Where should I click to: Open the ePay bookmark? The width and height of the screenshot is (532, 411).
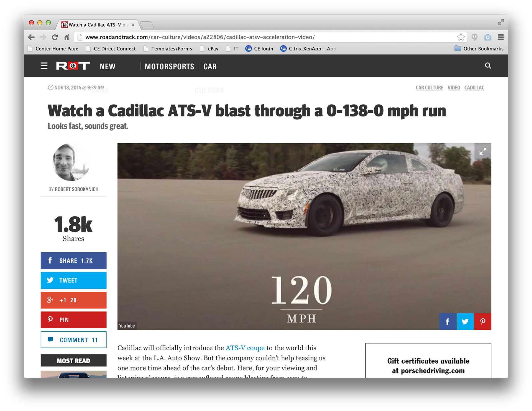209,49
